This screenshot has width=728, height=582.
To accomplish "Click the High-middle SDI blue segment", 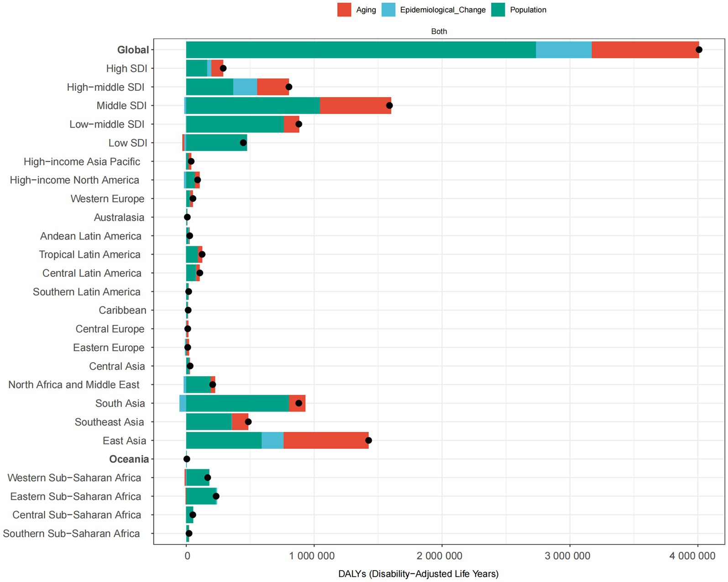I will click(245, 87).
